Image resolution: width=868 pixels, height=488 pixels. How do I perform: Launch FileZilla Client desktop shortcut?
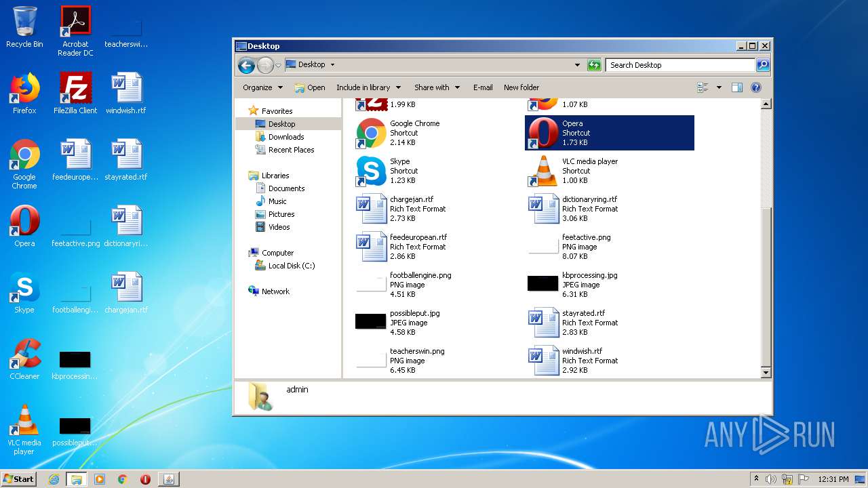(75, 94)
